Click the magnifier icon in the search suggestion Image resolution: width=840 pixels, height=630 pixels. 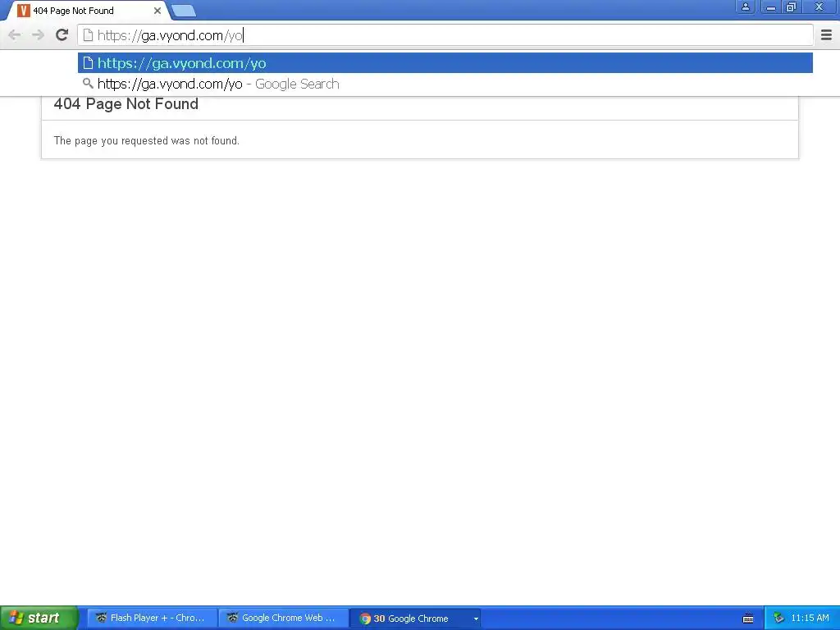point(88,84)
